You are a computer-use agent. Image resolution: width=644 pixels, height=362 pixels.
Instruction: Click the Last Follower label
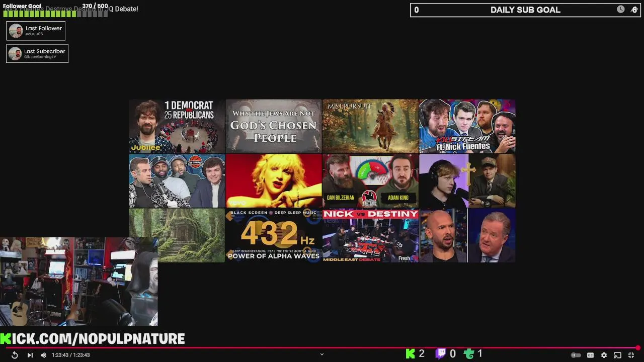point(44,28)
